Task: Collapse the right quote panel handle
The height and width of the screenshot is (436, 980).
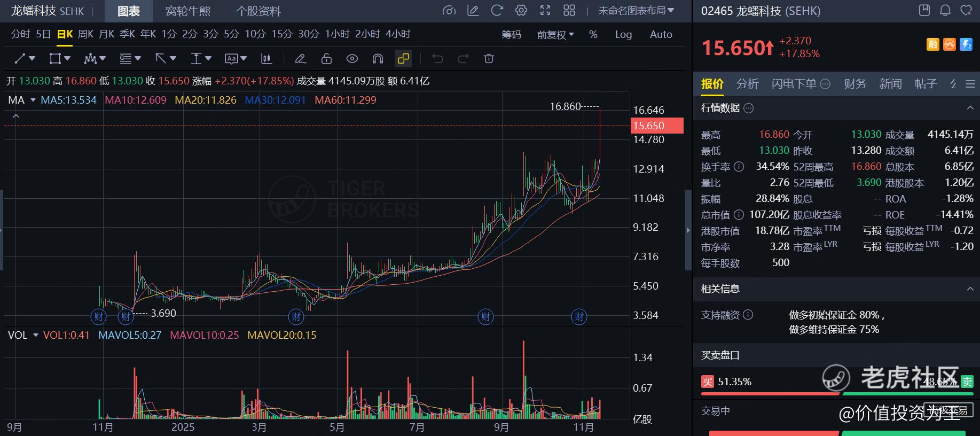Action: [x=688, y=230]
